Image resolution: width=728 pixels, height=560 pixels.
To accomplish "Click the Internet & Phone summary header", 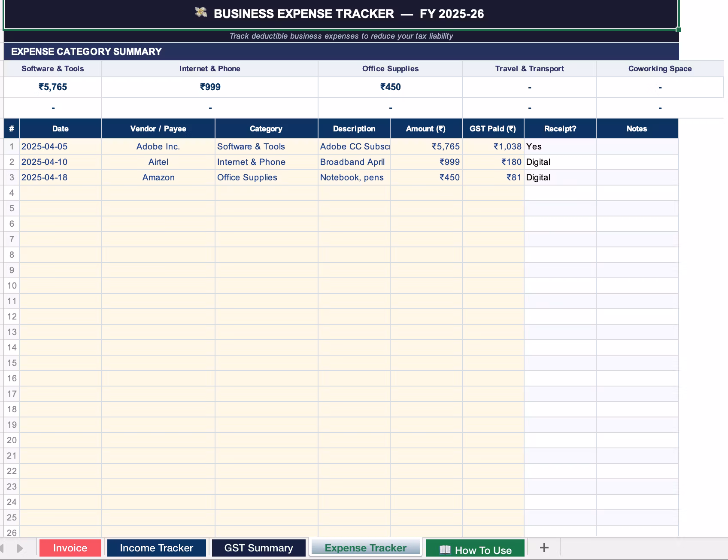I will pyautogui.click(x=210, y=69).
